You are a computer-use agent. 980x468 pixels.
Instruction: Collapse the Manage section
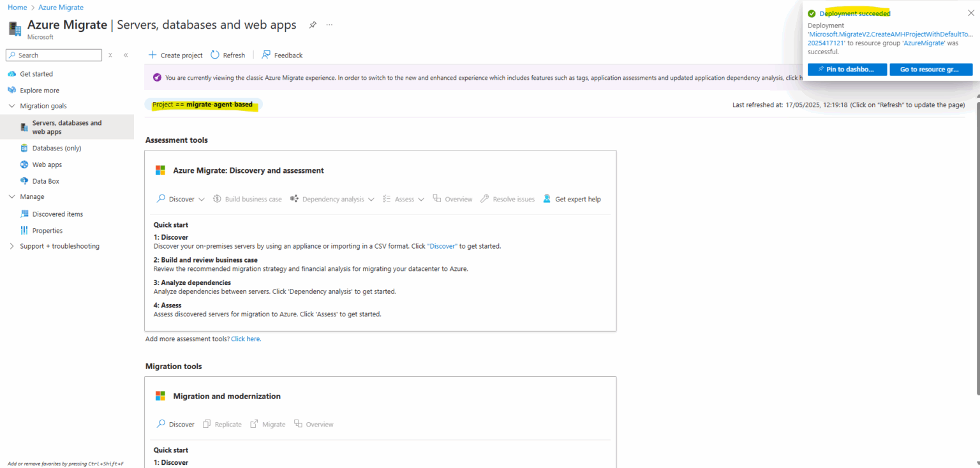[11, 197]
